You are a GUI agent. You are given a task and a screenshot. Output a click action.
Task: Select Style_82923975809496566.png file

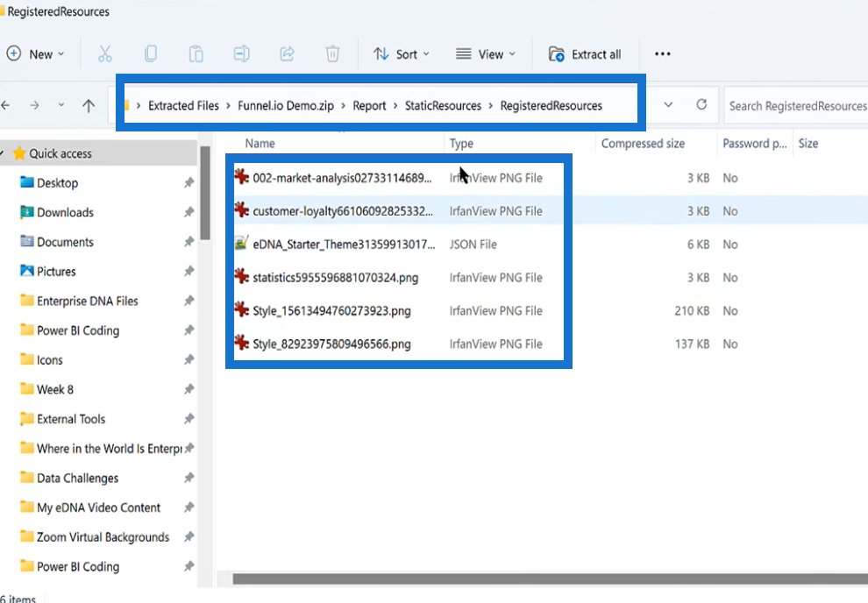pos(331,344)
